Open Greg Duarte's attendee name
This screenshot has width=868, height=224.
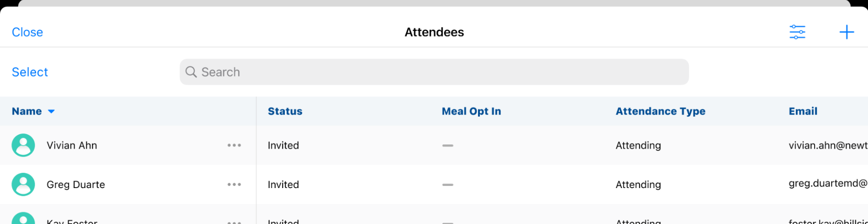[x=76, y=185]
